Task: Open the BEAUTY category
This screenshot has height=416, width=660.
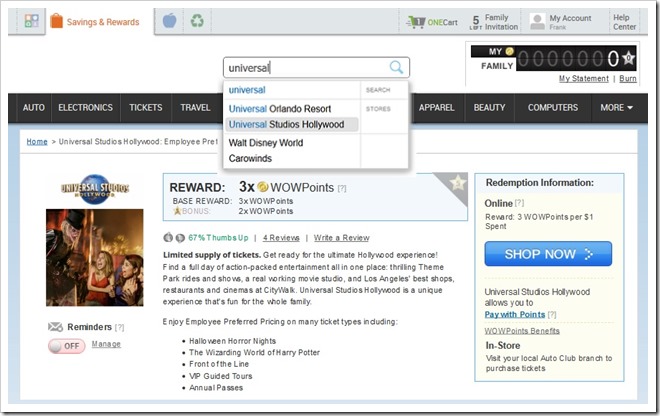Action: 489,108
